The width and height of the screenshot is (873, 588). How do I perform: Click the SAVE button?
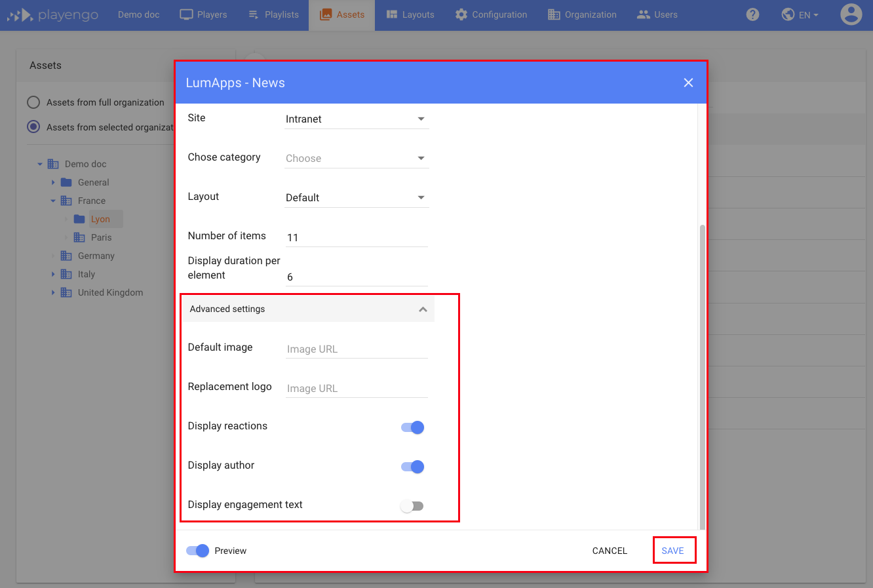(673, 551)
